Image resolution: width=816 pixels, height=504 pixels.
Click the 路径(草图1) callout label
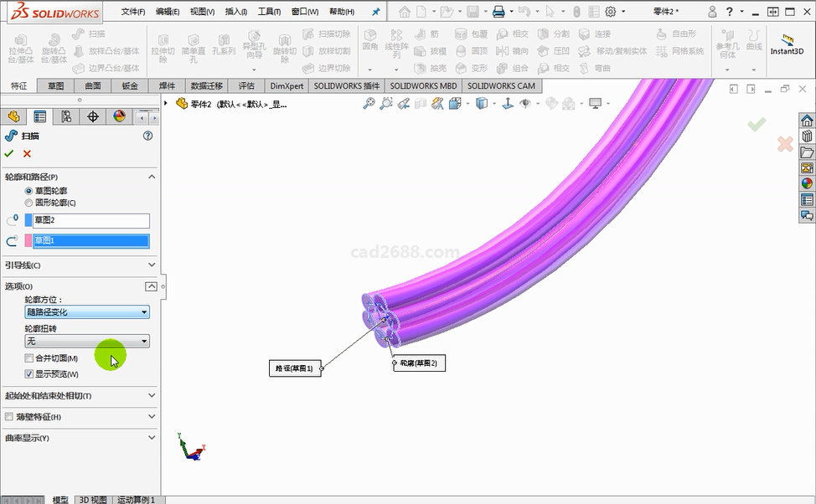click(x=294, y=368)
